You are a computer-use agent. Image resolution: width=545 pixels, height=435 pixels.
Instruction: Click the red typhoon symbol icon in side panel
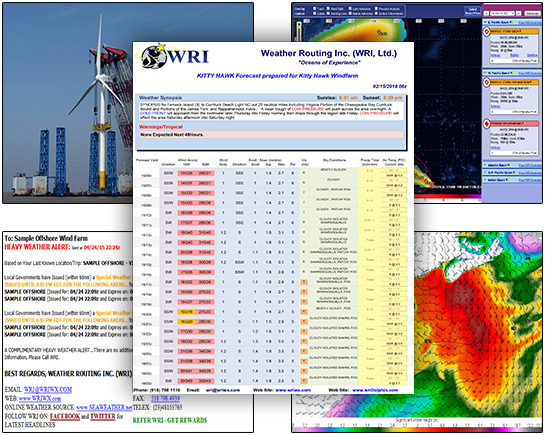[486, 123]
